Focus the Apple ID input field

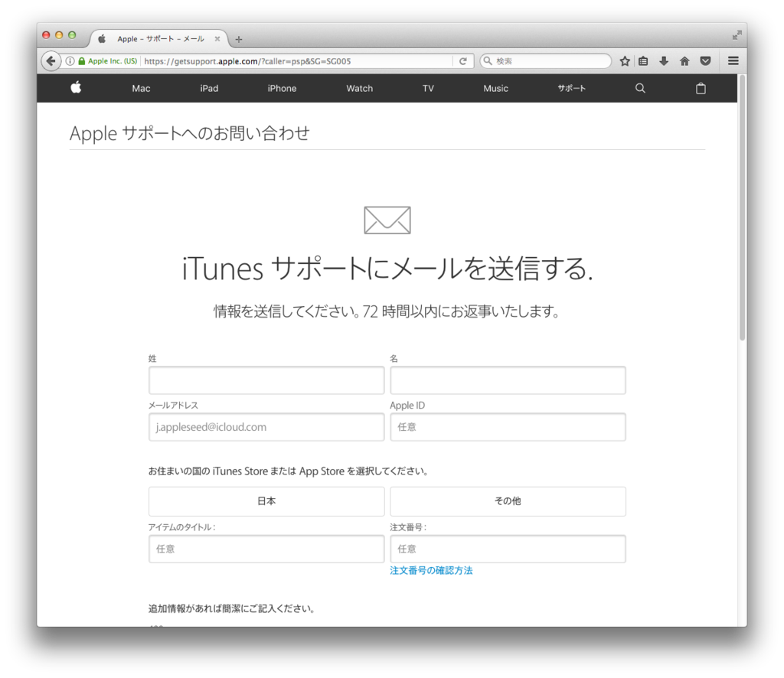[508, 427]
